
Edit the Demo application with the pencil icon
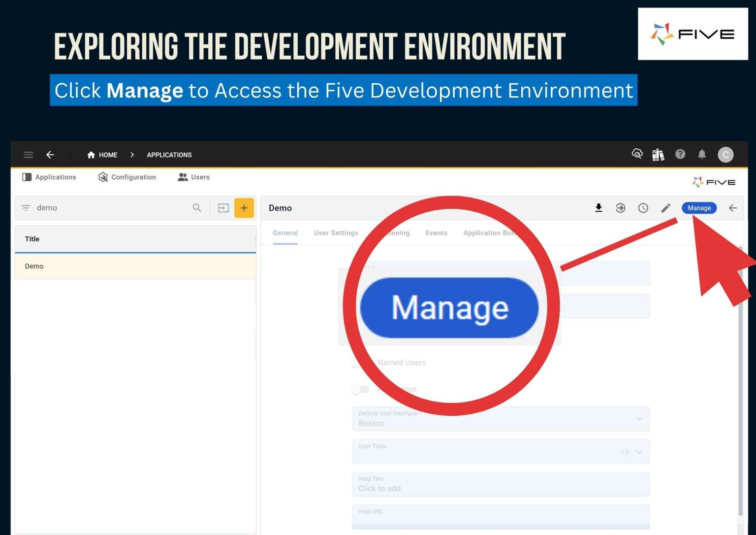pyautogui.click(x=666, y=208)
